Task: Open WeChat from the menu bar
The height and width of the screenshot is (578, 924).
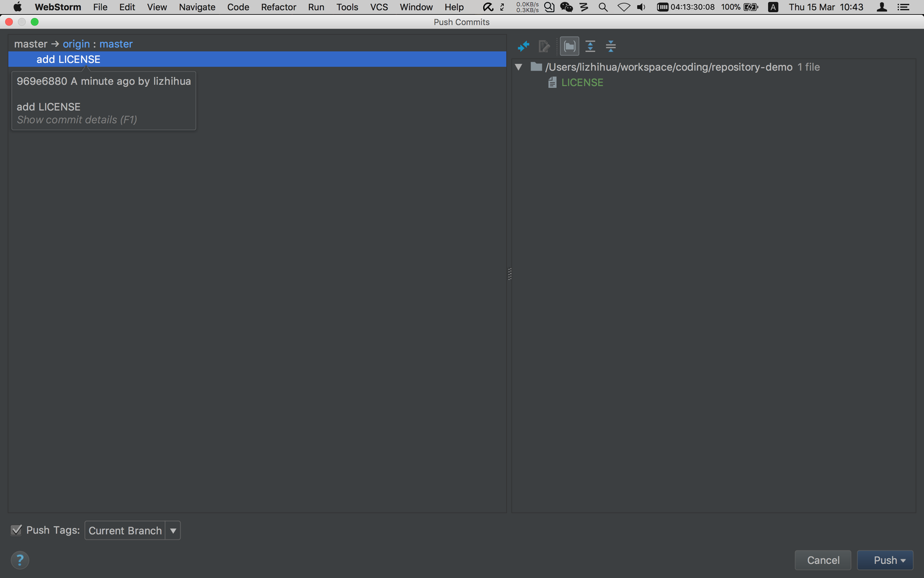Action: point(567,7)
